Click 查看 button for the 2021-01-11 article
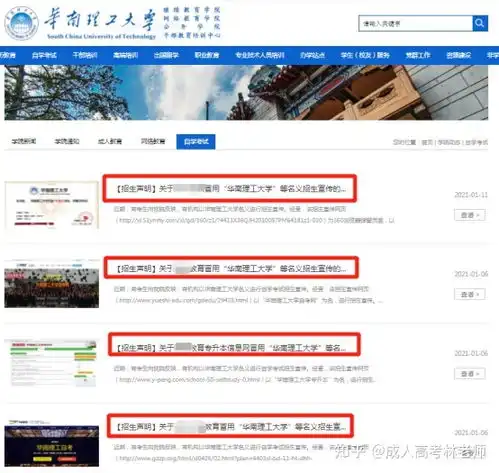 [470, 215]
